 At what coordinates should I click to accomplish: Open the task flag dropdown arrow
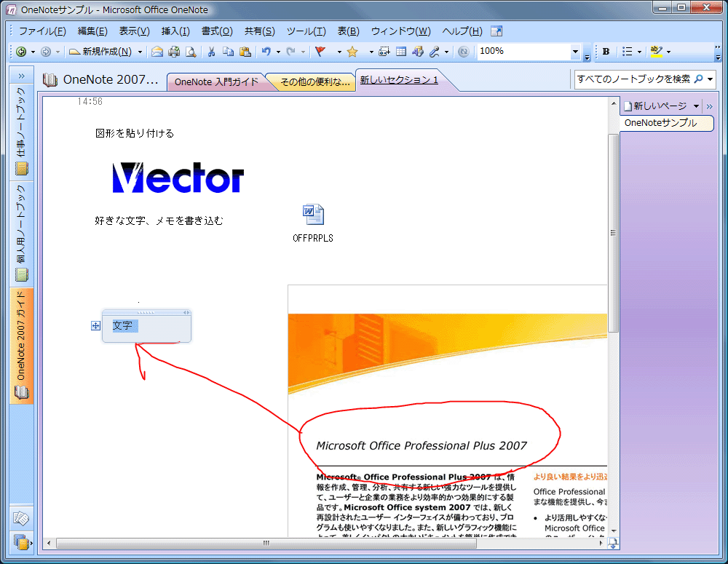pos(339,52)
